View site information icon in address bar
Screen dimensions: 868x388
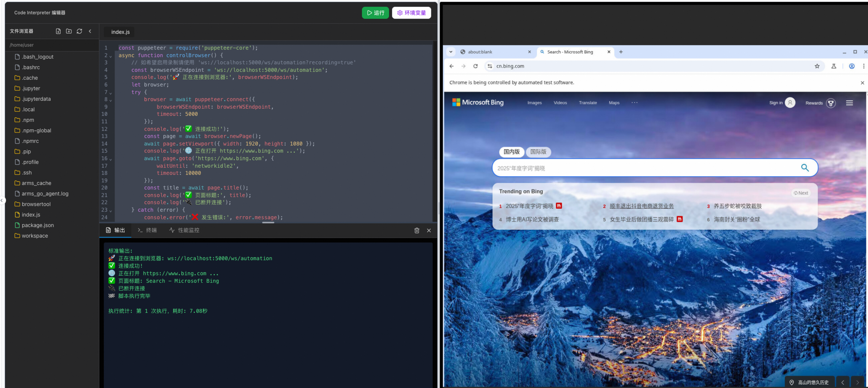tap(489, 66)
